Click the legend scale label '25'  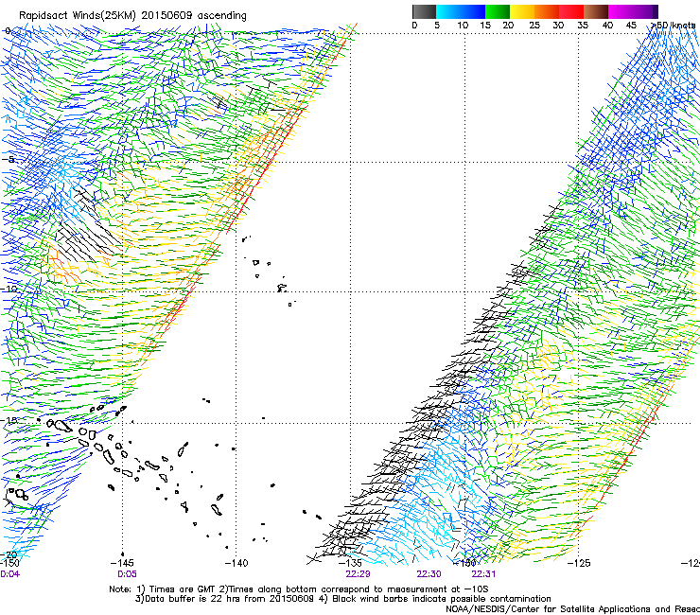pos(534,26)
